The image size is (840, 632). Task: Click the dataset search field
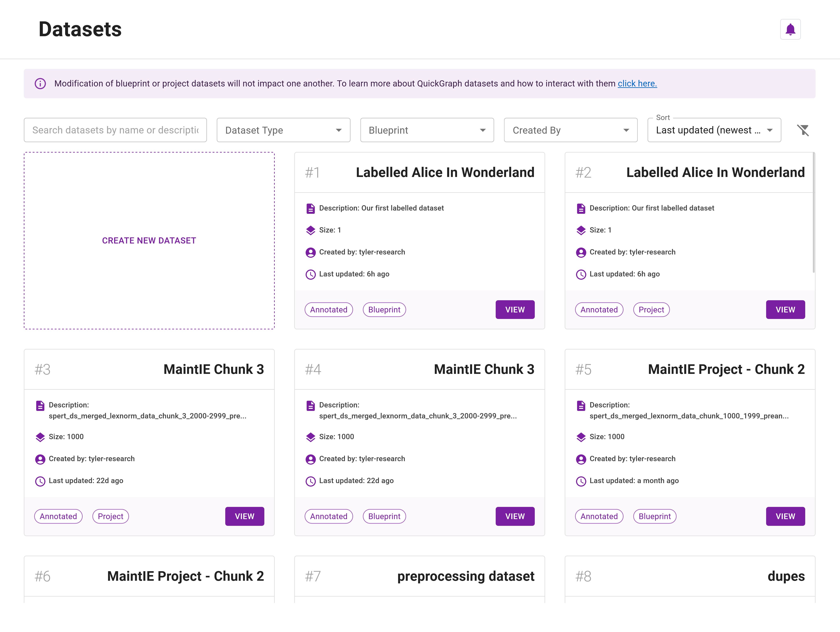(x=115, y=130)
